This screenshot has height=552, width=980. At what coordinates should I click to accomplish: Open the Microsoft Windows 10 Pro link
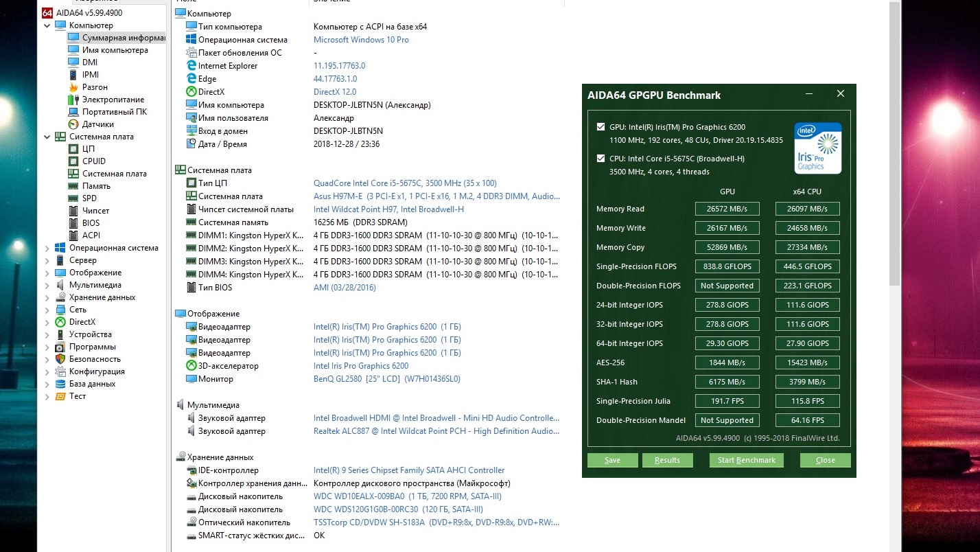point(361,40)
